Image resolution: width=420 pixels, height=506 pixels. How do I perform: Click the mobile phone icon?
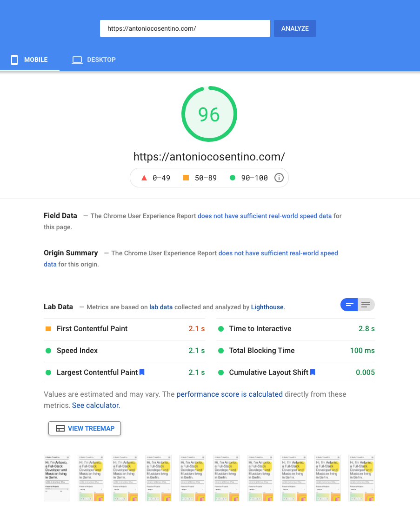tap(14, 60)
